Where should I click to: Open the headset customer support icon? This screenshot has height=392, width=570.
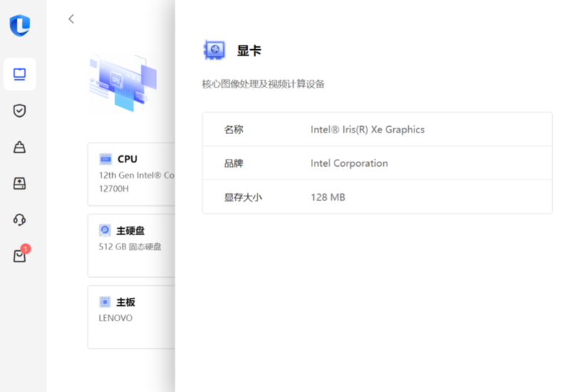(19, 220)
